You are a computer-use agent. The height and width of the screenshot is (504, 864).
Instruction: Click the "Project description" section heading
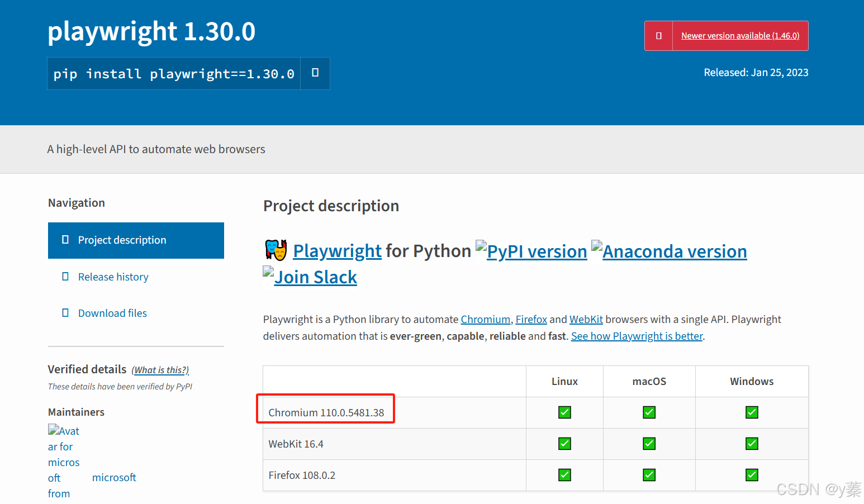coord(331,206)
